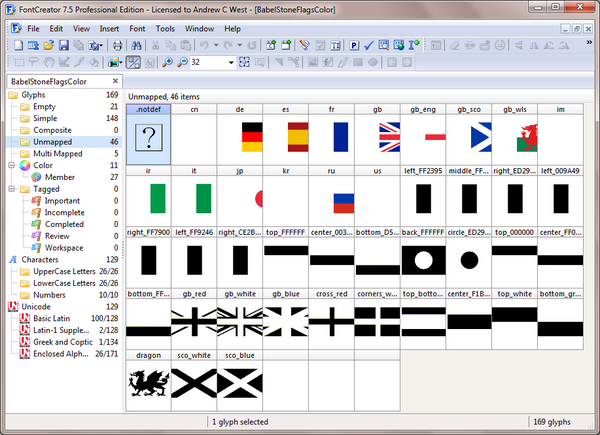This screenshot has height=435, width=600.
Task: Click the Find binoculars icon
Action: (x=136, y=46)
